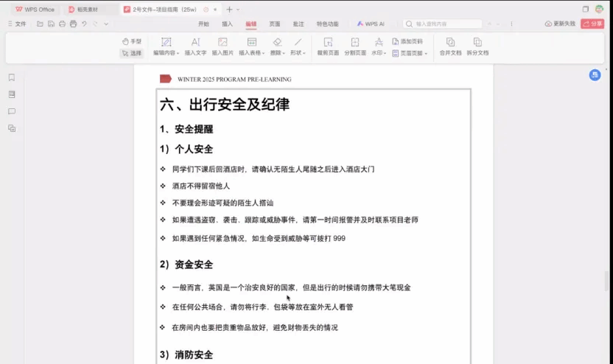Expand the 插入表格 dropdown
Viewport: 613px width, 364px height.
252,53
